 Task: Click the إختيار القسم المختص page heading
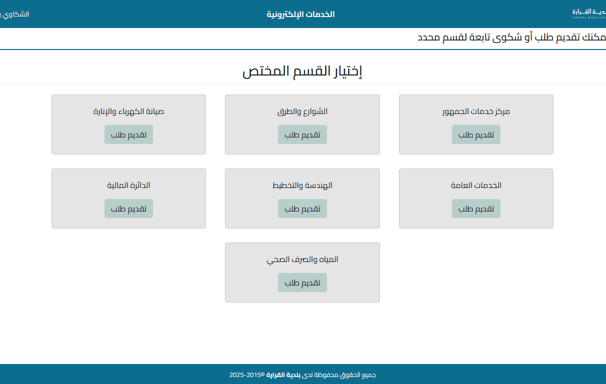tap(302, 71)
